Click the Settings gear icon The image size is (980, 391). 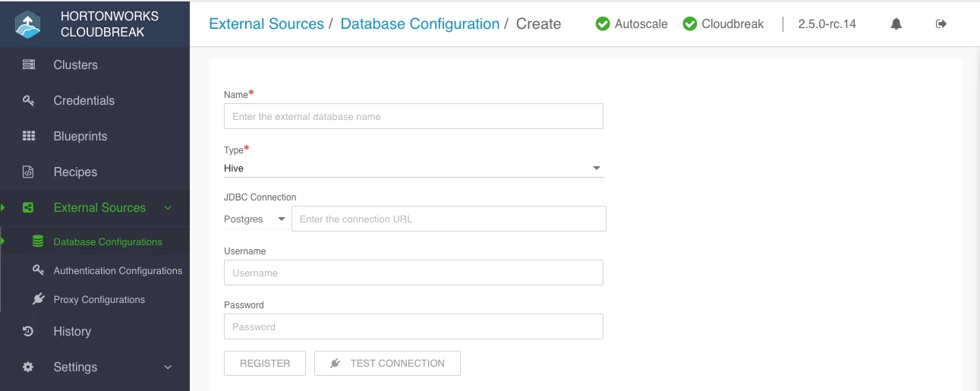[28, 367]
